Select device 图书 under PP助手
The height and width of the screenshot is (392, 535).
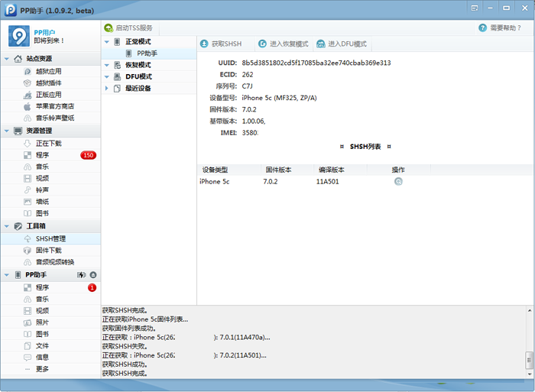point(42,334)
